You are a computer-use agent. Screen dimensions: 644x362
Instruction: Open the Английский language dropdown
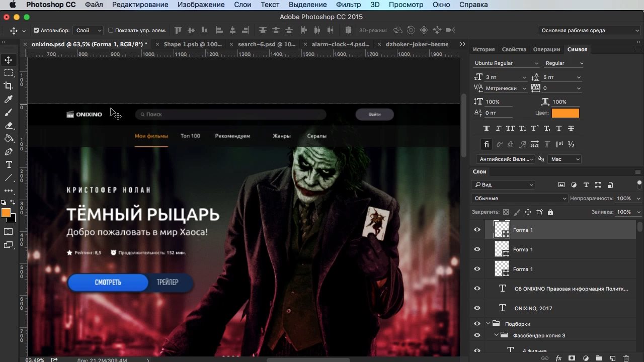(507, 159)
